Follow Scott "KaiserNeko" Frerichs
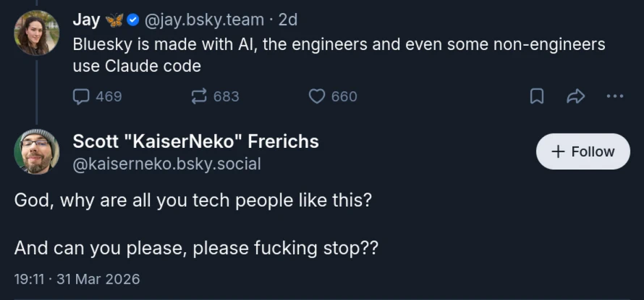Screen dimensions: 644x300 point(582,151)
